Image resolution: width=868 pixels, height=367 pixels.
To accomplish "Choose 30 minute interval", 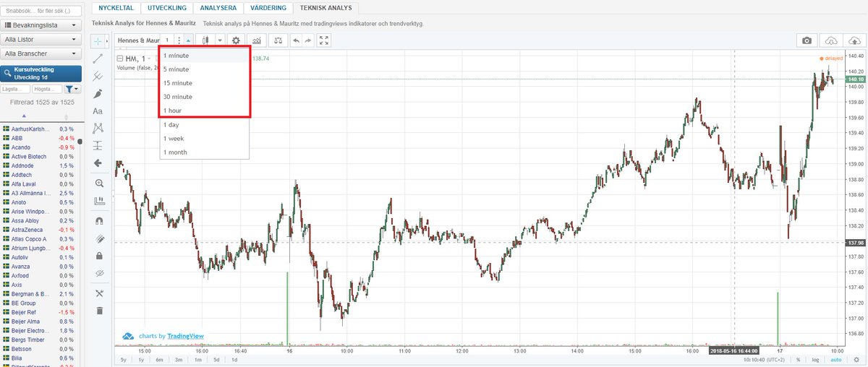I will point(205,97).
